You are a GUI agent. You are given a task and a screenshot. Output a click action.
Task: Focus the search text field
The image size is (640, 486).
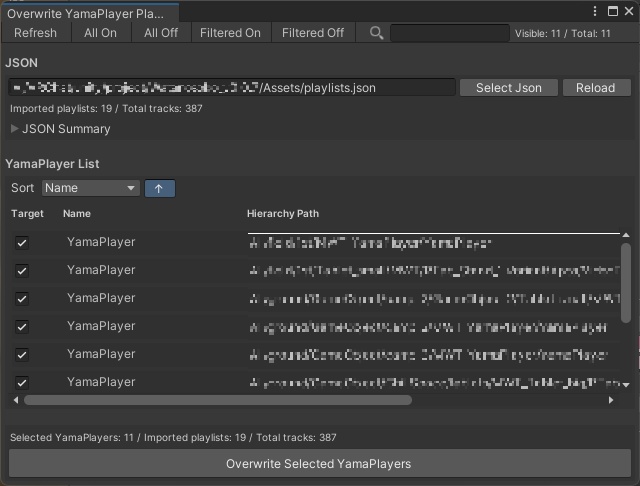point(448,33)
